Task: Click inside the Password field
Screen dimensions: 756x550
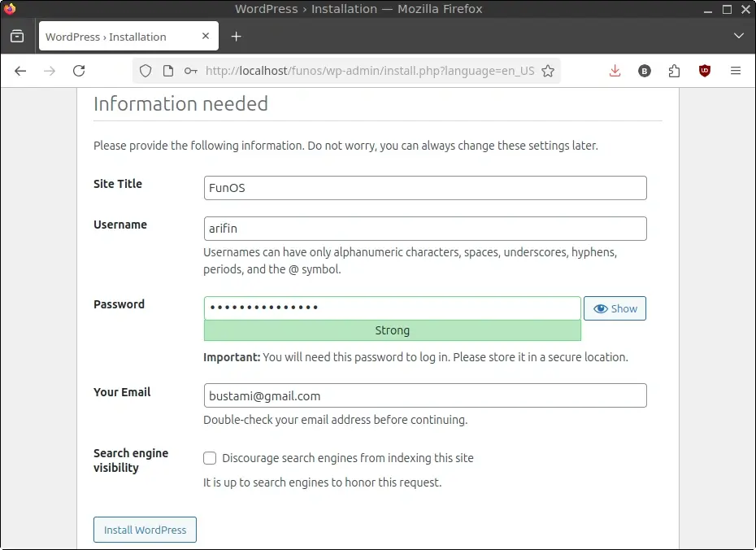Action: tap(392, 308)
